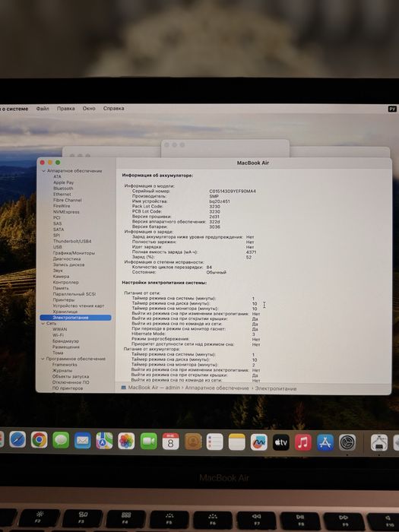Open Apple TV from the Dock
The width and height of the screenshot is (399, 532).
281,443
